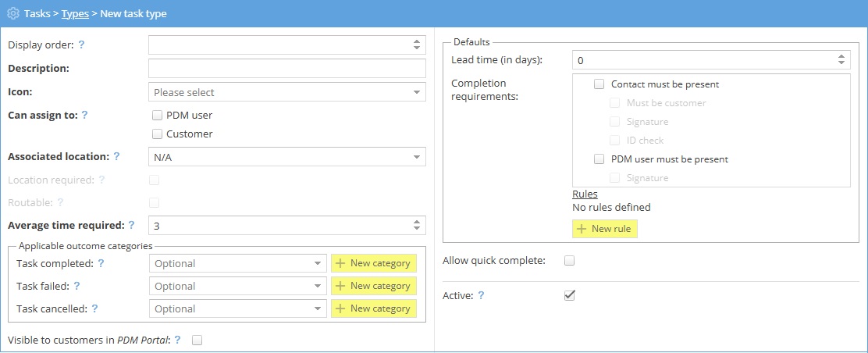The width and height of the screenshot is (868, 353).
Task: Click the settings gear icon in header
Action: (12, 14)
